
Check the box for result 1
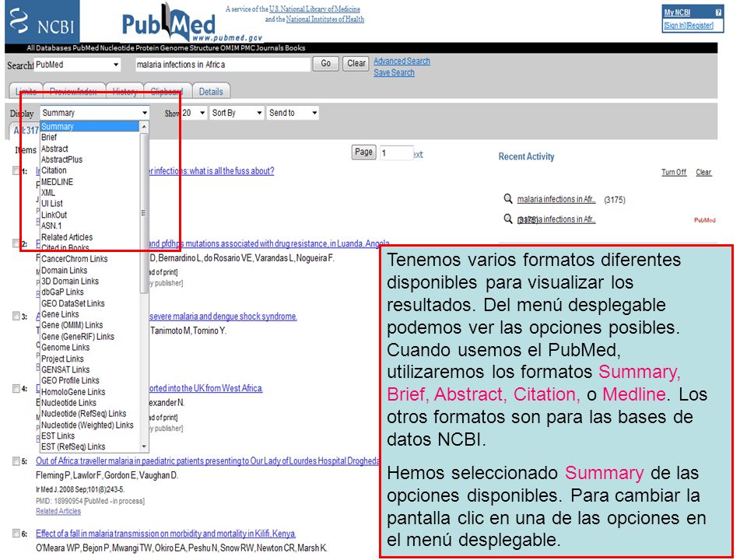[x=16, y=170]
